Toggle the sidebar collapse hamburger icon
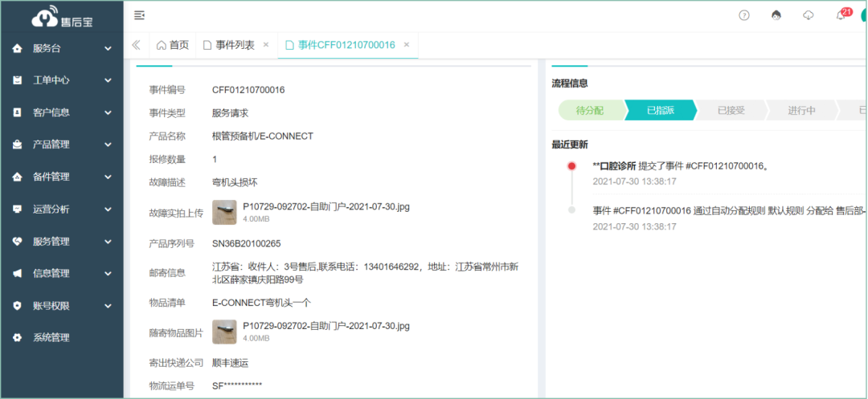 click(x=140, y=15)
